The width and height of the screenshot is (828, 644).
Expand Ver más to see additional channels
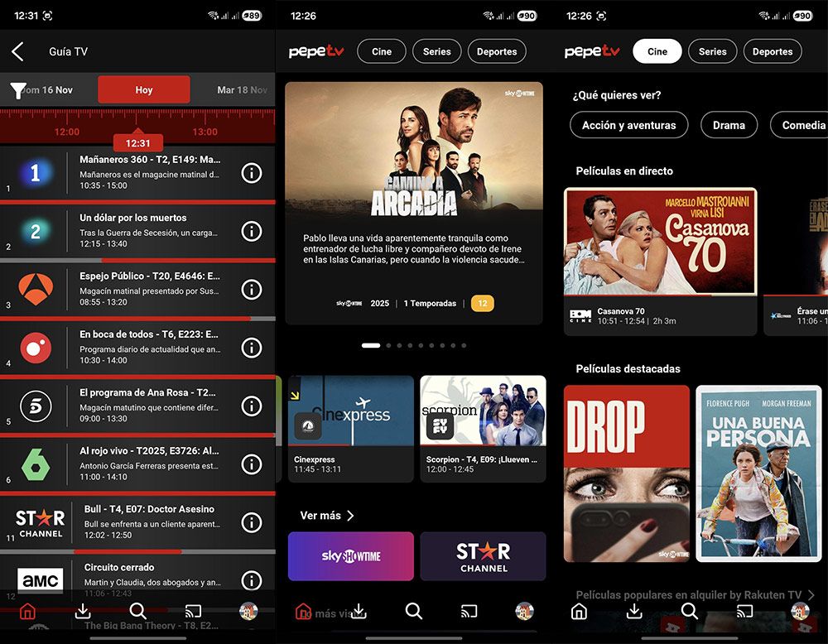[x=325, y=515]
